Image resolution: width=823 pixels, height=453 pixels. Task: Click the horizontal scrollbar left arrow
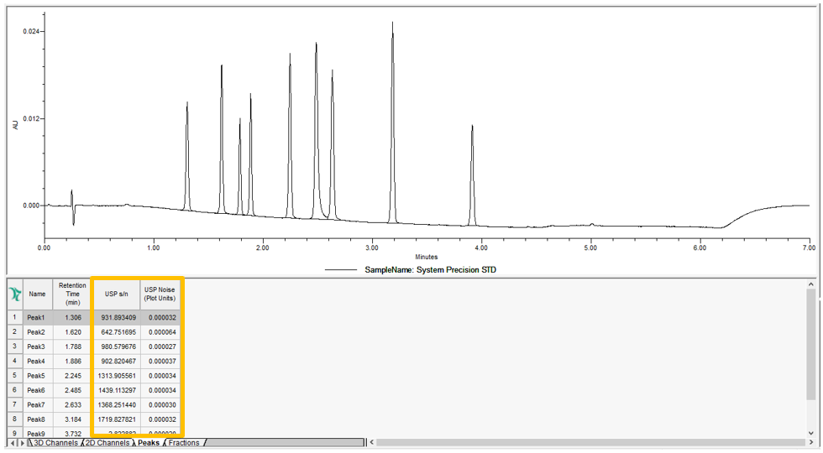pos(371,443)
